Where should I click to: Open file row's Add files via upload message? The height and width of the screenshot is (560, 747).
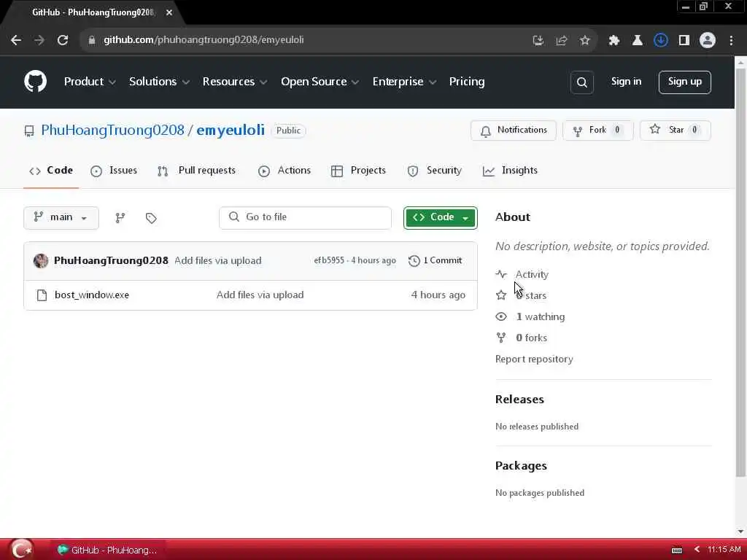[260, 295]
